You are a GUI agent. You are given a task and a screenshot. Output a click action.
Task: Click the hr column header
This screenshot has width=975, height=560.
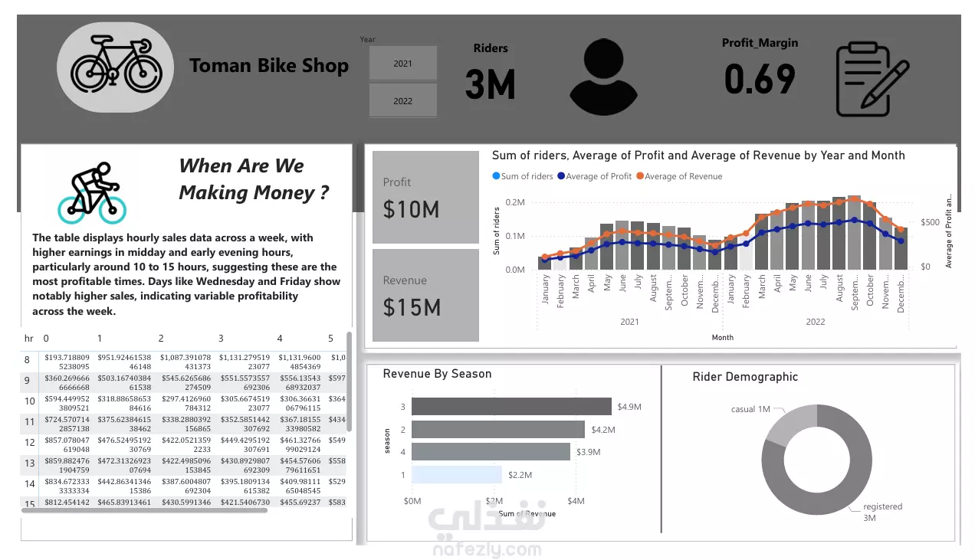click(x=29, y=338)
